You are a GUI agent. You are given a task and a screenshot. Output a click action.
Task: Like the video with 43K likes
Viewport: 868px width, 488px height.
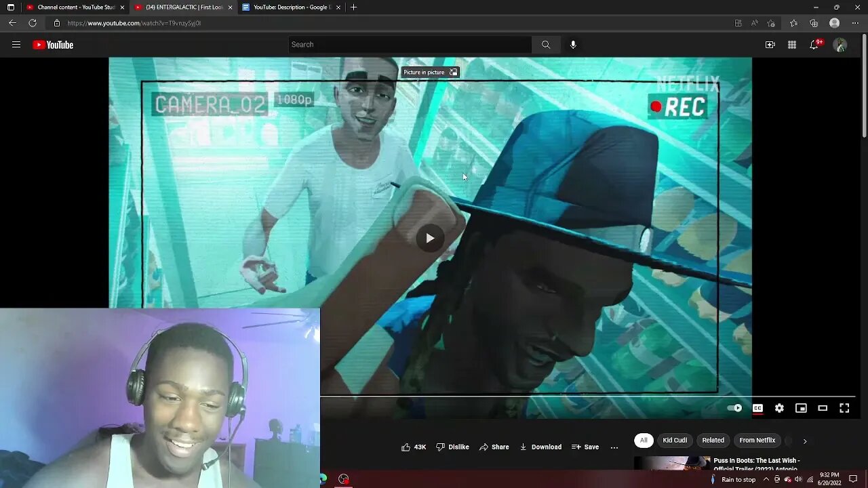(x=414, y=447)
